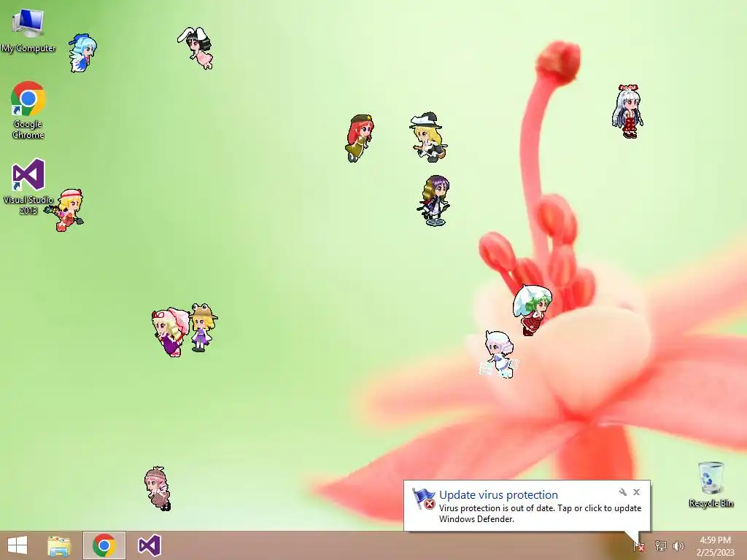This screenshot has height=560, width=747.
Task: Click the Windows Defender flag icon in balloon
Action: tap(423, 499)
